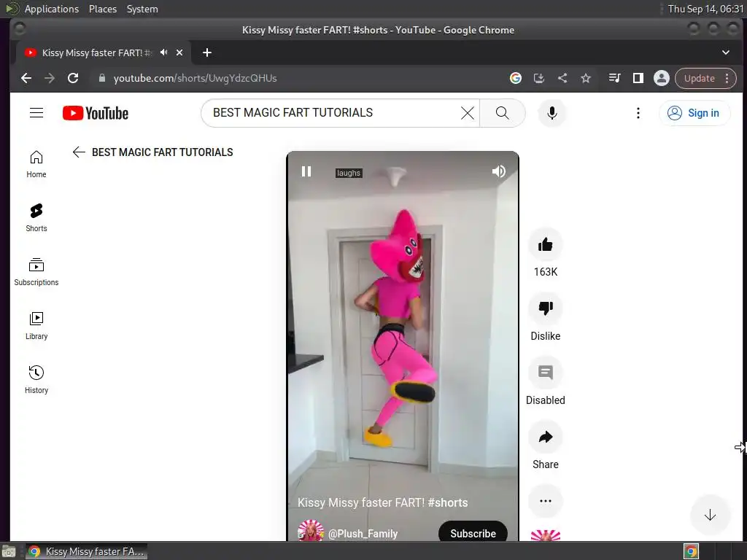Go to next Short with down arrow
The width and height of the screenshot is (747, 560).
click(710, 515)
